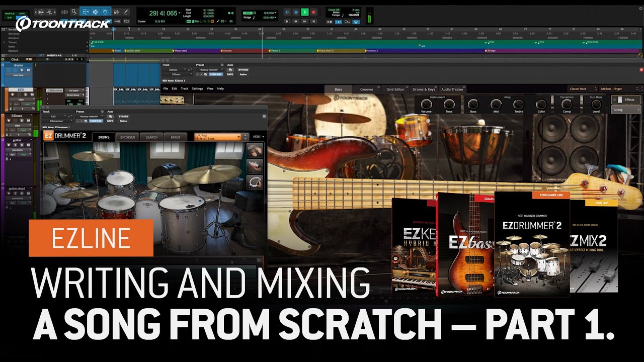
Task: Click SAFE in EZbass plugin header
Action: pyautogui.click(x=230, y=74)
